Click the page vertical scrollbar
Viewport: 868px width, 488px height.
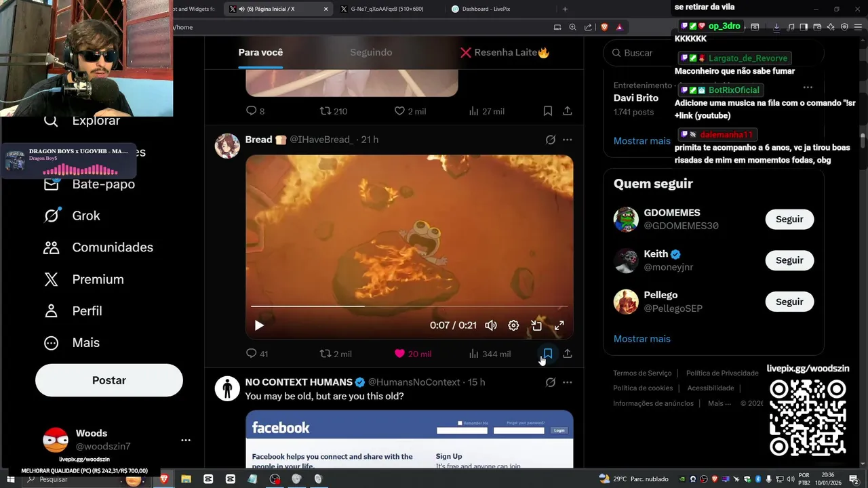tap(863, 140)
